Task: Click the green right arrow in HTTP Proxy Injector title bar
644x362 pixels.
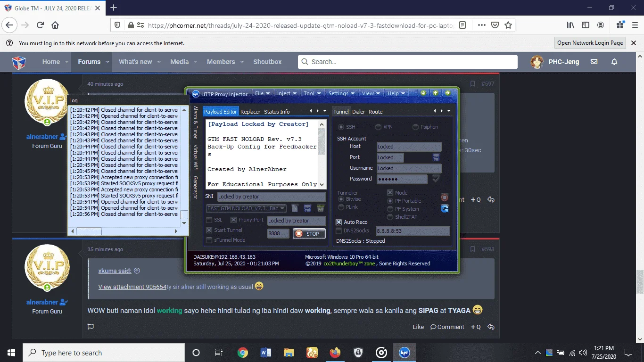Action: click(447, 93)
